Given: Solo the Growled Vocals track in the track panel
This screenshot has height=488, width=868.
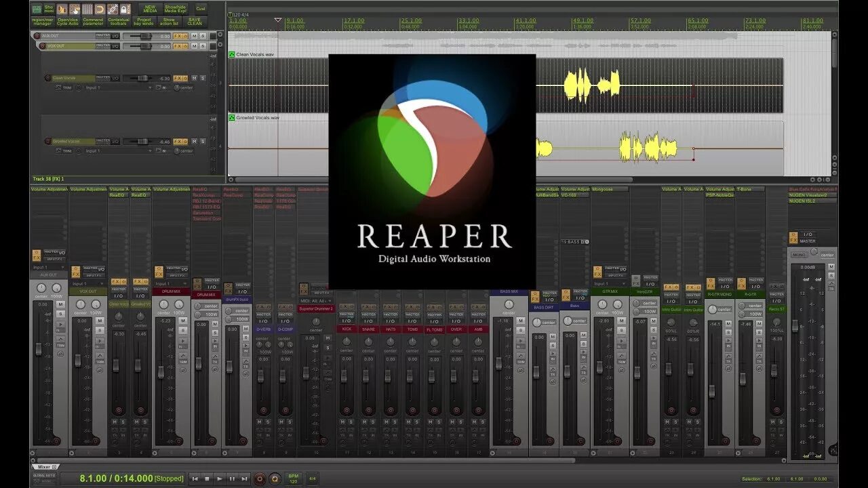Looking at the screenshot, I should click(203, 142).
